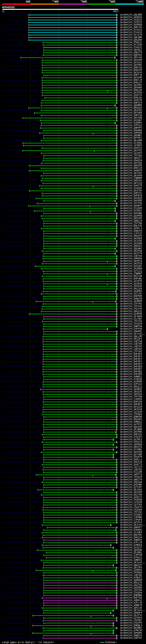
Task: Click UniRef100_Q40949 label
Action: click(x=131, y=60)
